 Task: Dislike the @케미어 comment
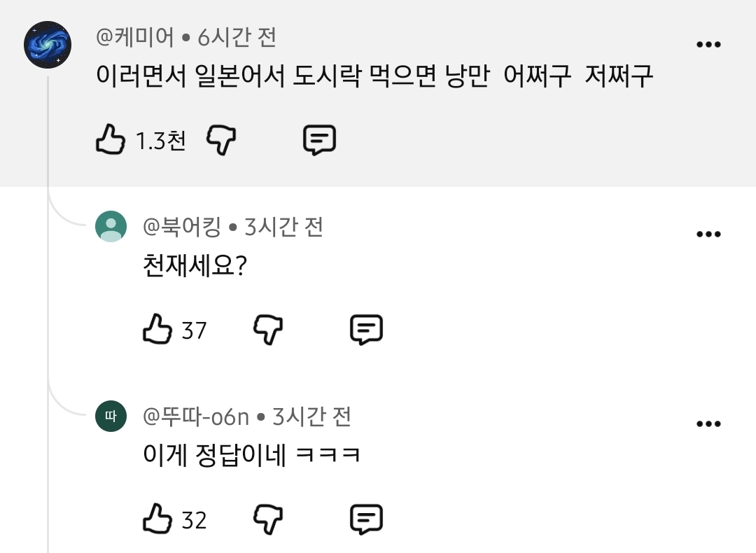coord(221,140)
